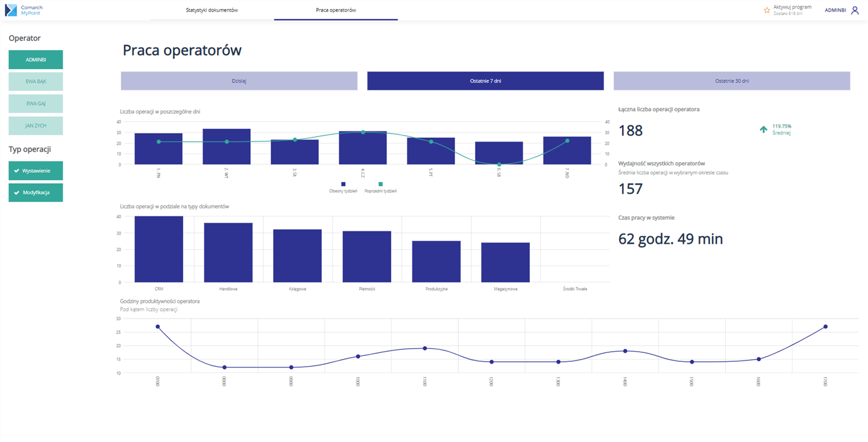868x442 pixels.
Task: Switch to Statystyki dokumentów tab
Action: click(212, 10)
